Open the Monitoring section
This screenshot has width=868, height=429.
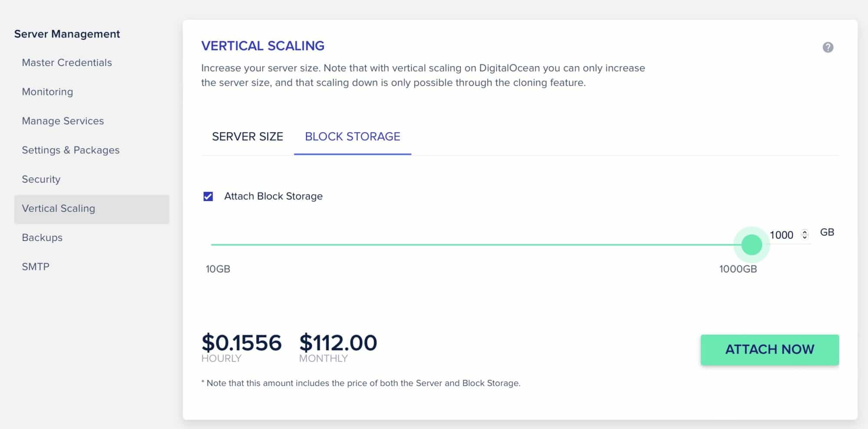point(47,92)
